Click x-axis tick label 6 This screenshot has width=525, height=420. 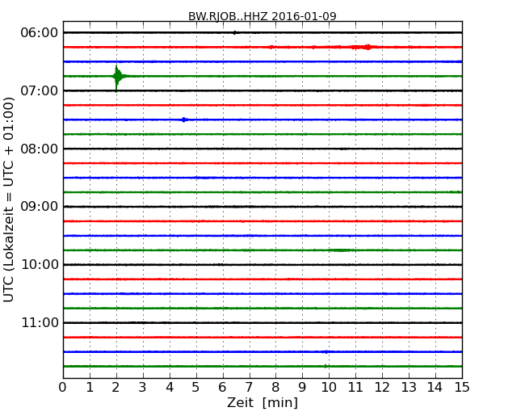coord(223,387)
